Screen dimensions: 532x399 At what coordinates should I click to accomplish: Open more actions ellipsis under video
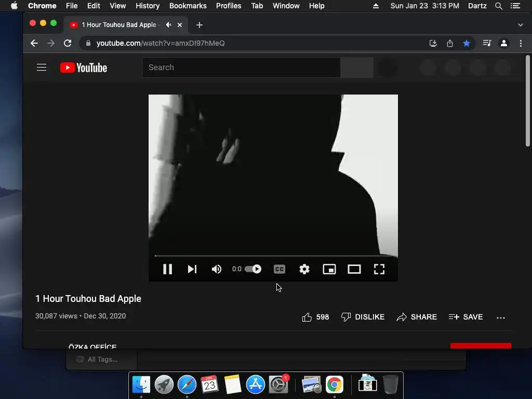coord(500,317)
